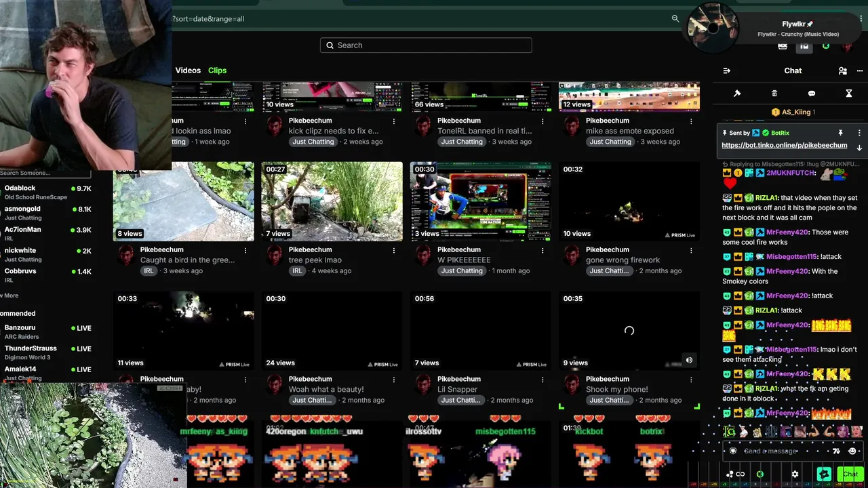Click the infinity icon below the chat box
Viewport: 868px width, 488px height.
741,474
